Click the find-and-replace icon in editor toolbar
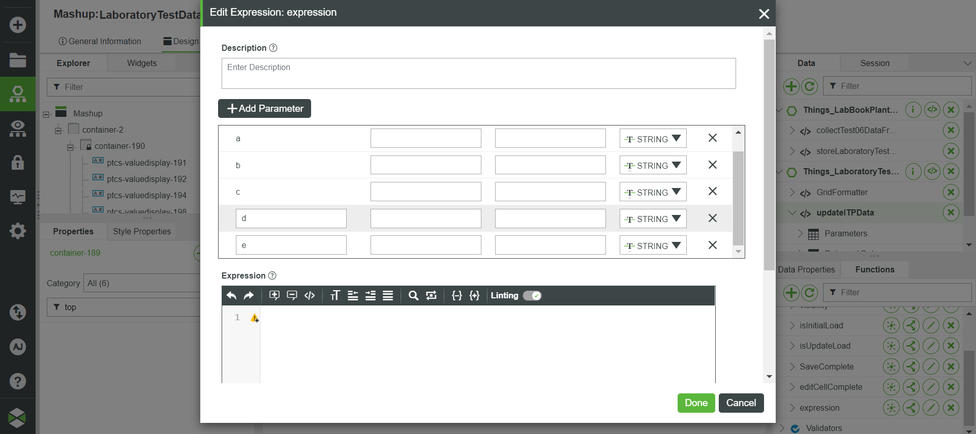Screen dimensions: 976x434 (431, 296)
